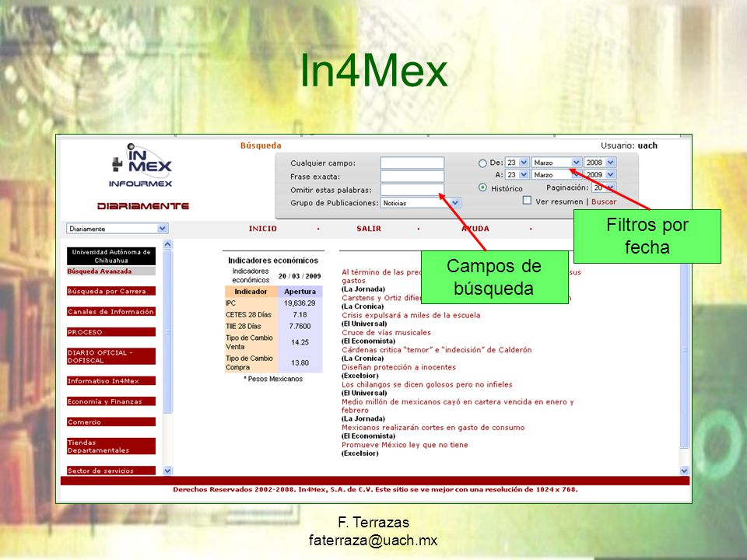Click the sidebar scroll down arrow
Viewport: 747px width, 560px height.
168,471
